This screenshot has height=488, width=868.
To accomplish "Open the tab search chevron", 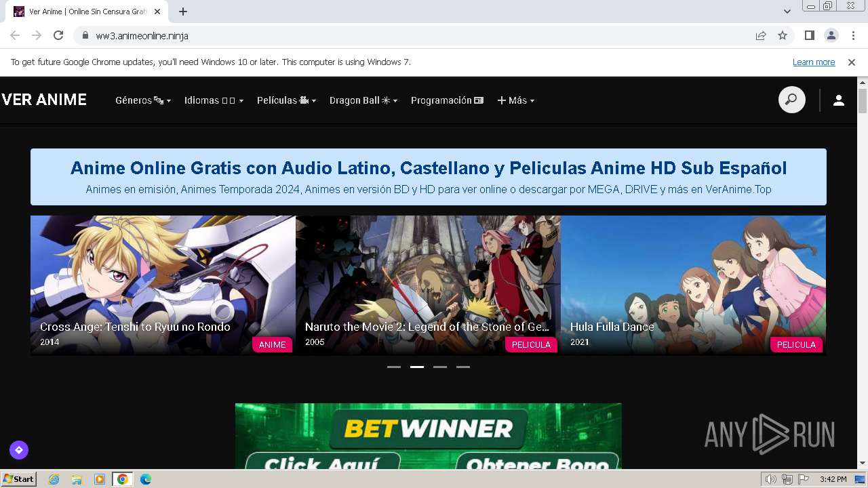I will click(x=787, y=11).
